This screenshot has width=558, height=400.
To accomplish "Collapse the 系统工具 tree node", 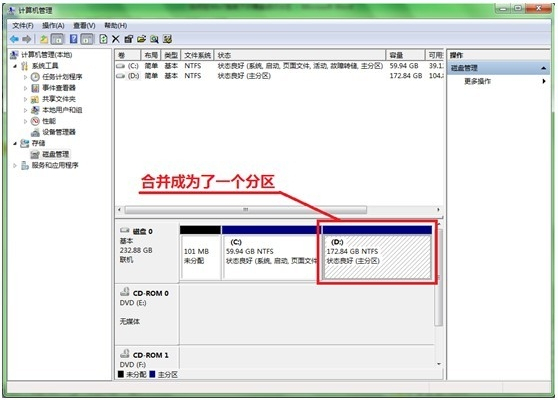I will click(15, 66).
